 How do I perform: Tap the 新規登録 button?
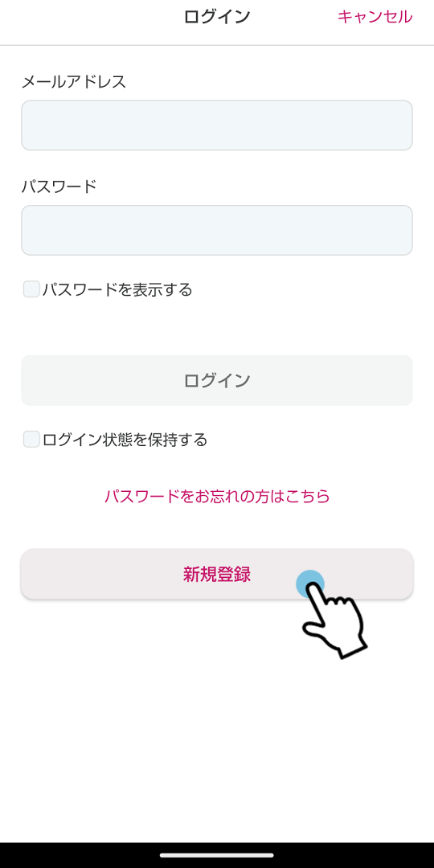point(217,574)
